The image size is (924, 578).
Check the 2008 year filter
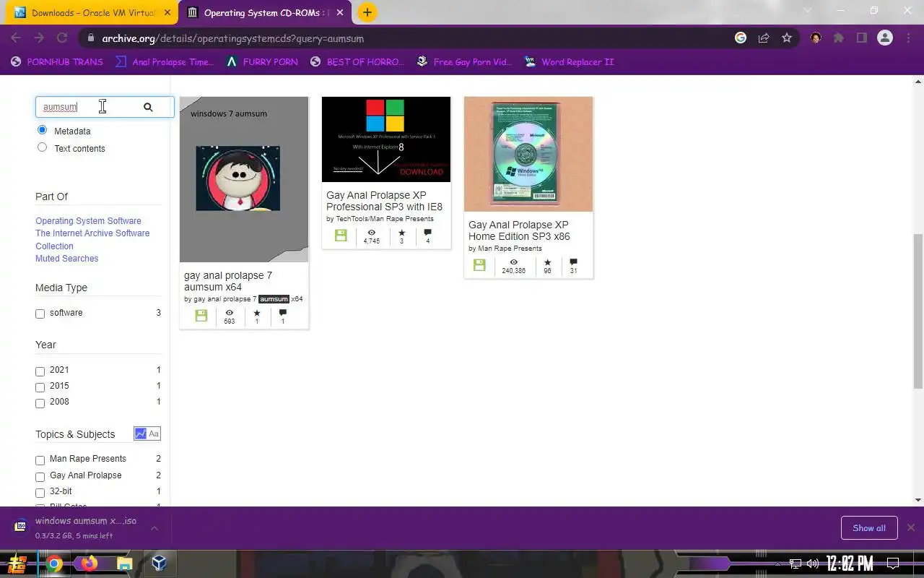click(40, 403)
